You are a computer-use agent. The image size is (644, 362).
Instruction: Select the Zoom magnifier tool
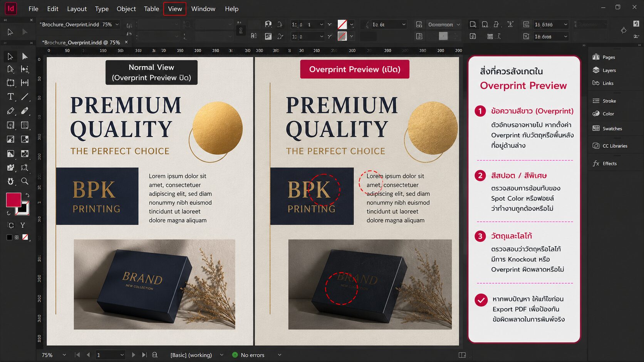(x=25, y=181)
